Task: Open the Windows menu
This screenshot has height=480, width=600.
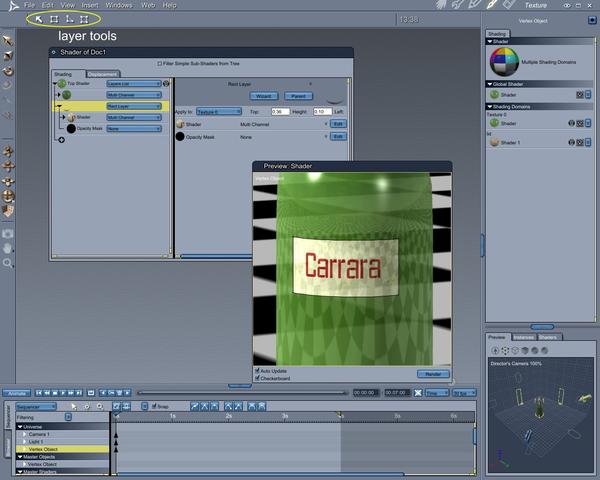Action: (x=119, y=5)
